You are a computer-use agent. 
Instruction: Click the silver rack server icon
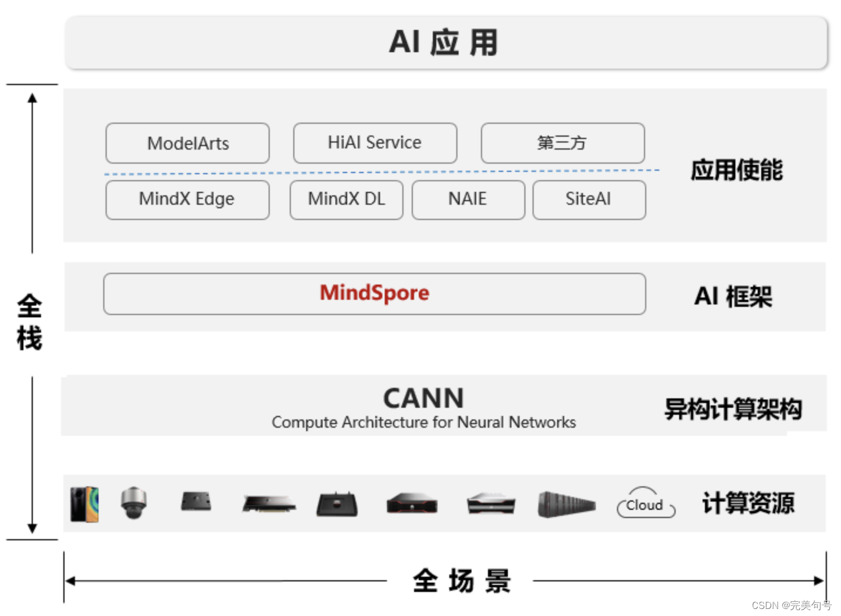(x=491, y=504)
